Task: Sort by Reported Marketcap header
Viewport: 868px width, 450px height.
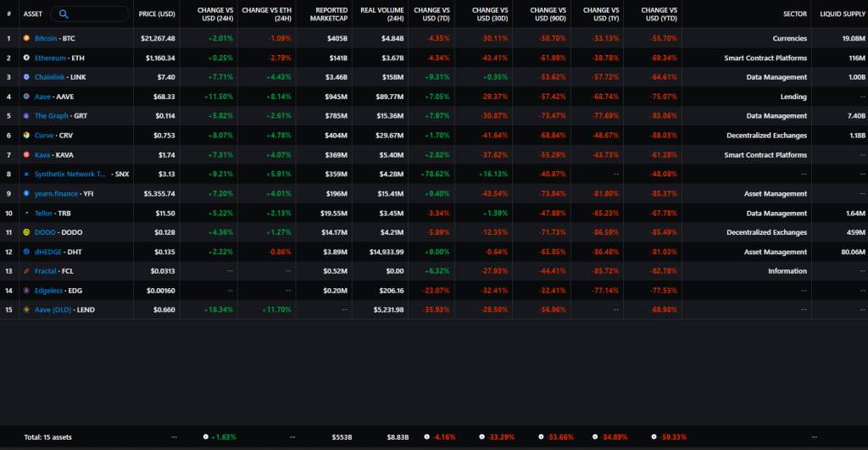Action: click(329, 14)
